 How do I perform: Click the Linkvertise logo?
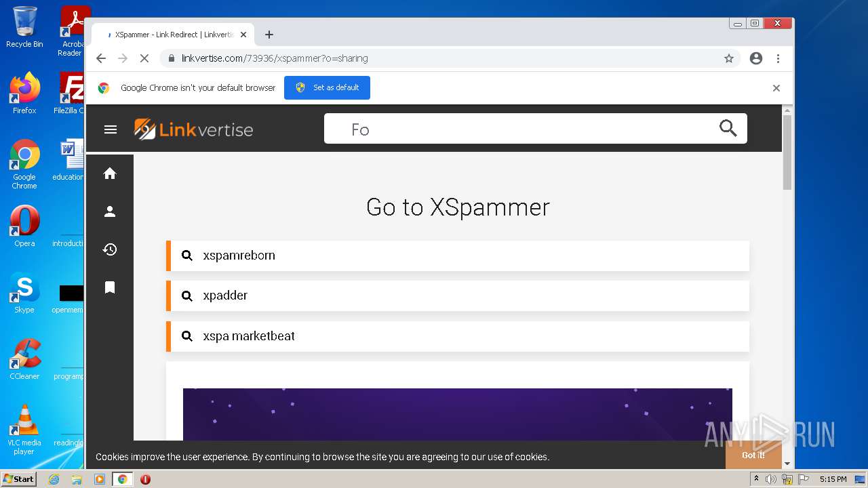pyautogui.click(x=193, y=129)
